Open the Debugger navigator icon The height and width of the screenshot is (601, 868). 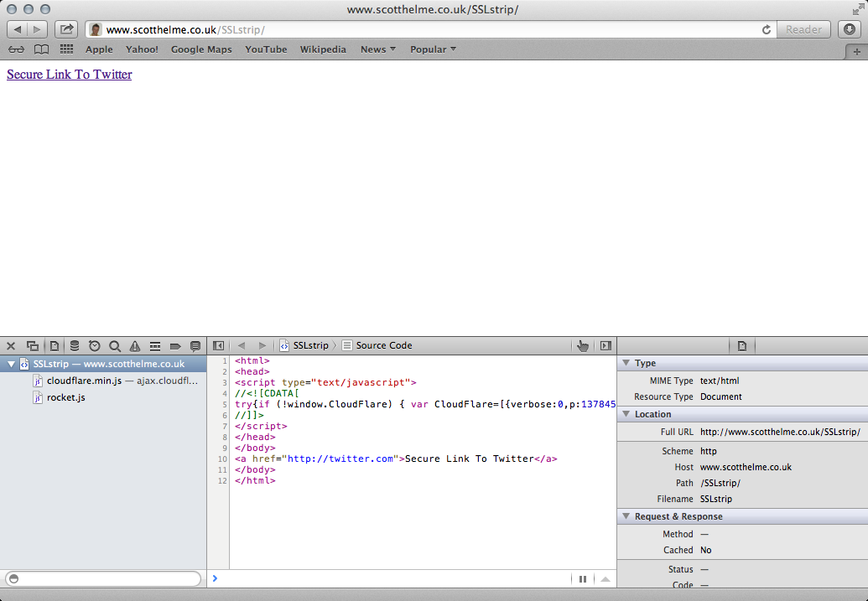pyautogui.click(x=155, y=346)
